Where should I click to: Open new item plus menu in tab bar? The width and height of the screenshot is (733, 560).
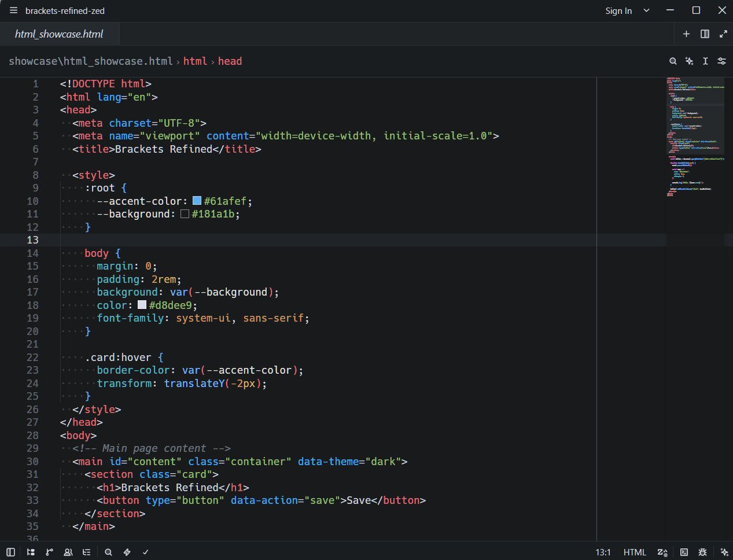tap(686, 34)
